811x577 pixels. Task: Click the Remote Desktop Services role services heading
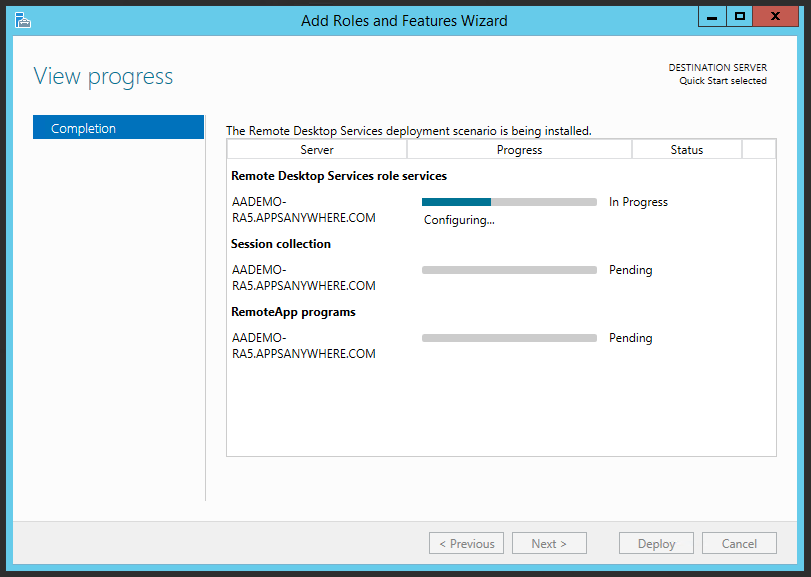click(339, 176)
